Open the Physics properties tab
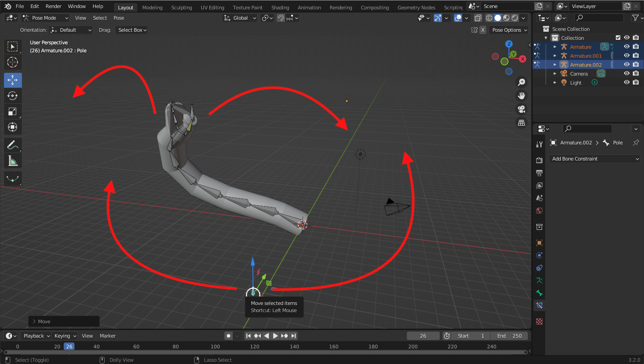 point(539,255)
